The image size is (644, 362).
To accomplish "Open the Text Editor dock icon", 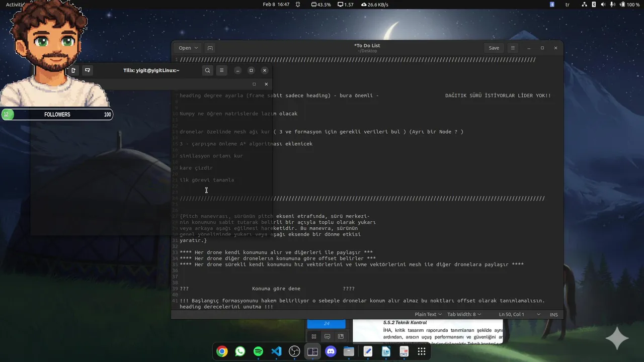I will tap(368, 351).
